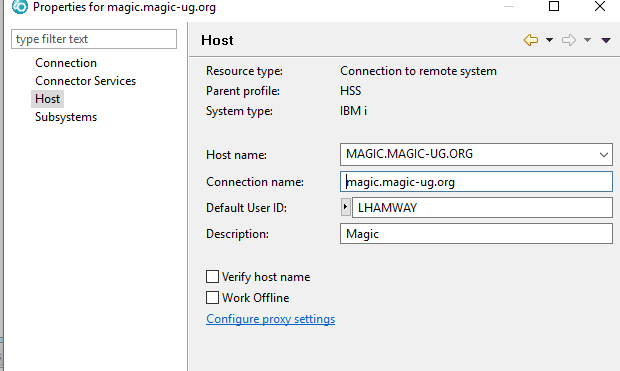Screen dimensions: 620x371
Task: Toggle the Work Offline checkbox
Action: click(212, 297)
